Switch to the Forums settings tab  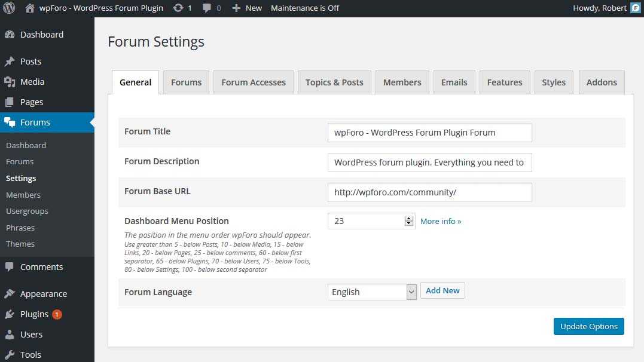(x=186, y=82)
